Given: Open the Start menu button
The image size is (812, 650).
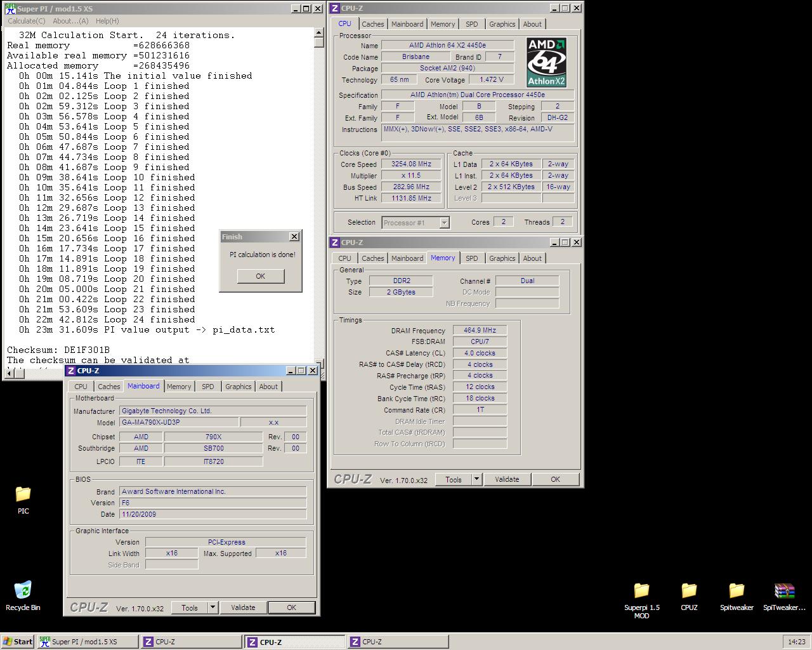Looking at the screenshot, I should (x=18, y=642).
